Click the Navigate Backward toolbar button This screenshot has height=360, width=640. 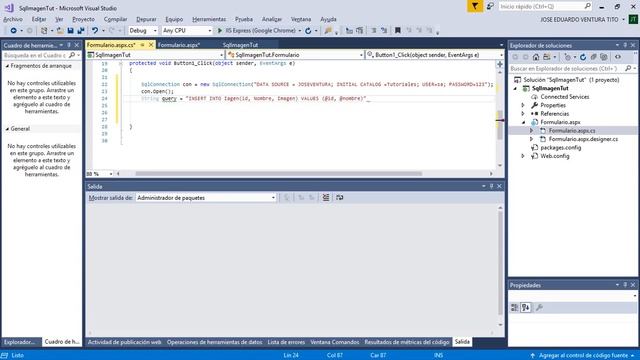pos(13,31)
